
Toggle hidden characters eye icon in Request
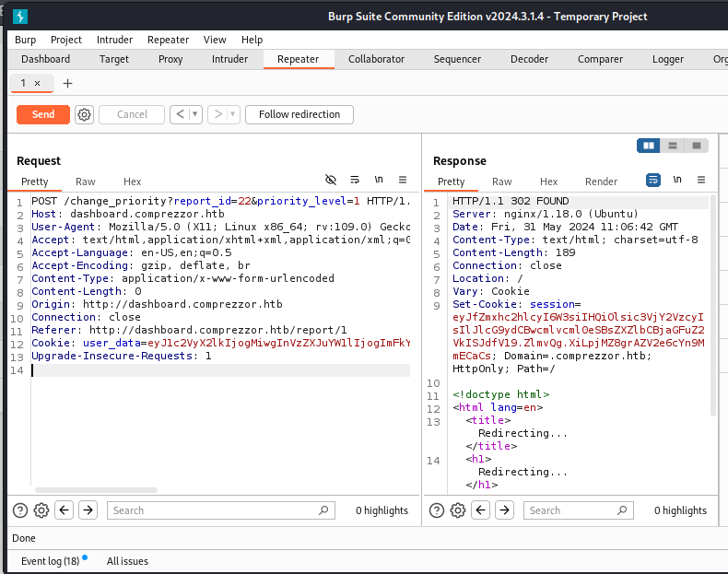[x=331, y=180]
